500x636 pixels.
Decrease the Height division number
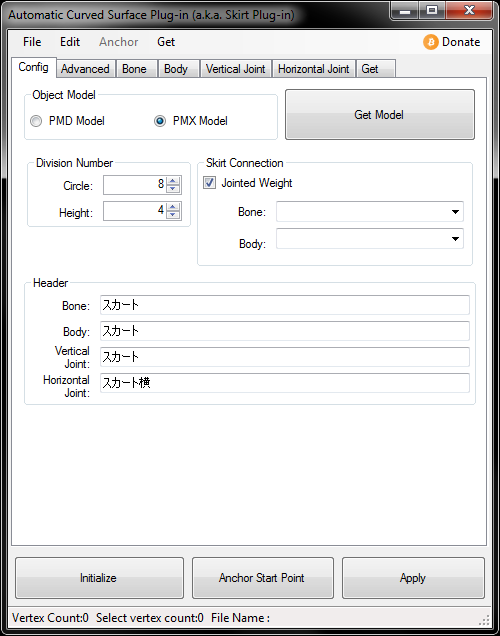[173, 215]
